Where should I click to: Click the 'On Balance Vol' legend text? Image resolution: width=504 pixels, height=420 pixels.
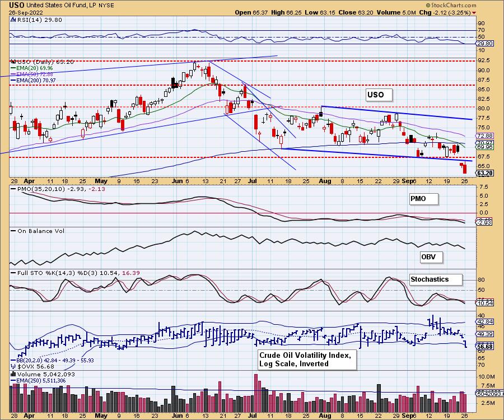(41, 231)
